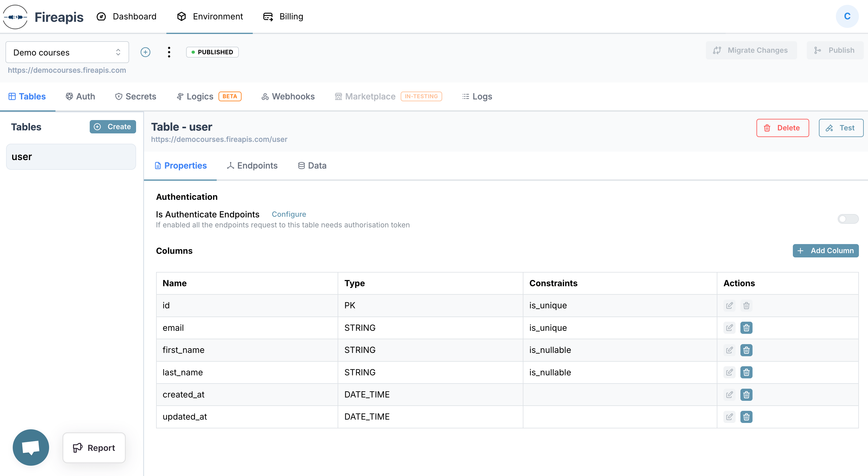Click the Configure link
868x476 pixels.
(289, 214)
